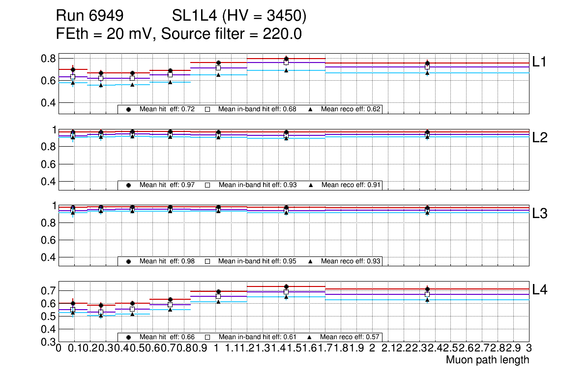The width and height of the screenshot is (588, 380).
Task: Pick the black triangle marker in L4 legend
Action: tap(311, 337)
